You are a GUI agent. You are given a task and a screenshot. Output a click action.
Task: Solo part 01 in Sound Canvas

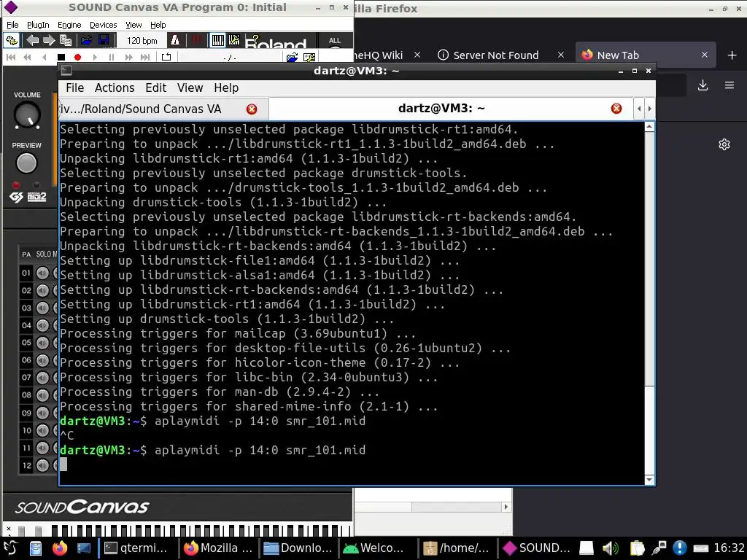pos(42,273)
